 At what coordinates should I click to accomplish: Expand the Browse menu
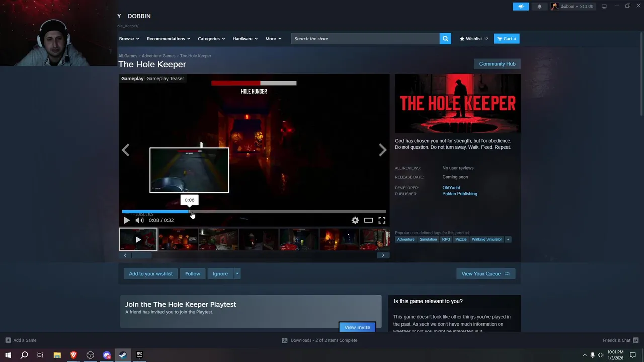(129, 39)
